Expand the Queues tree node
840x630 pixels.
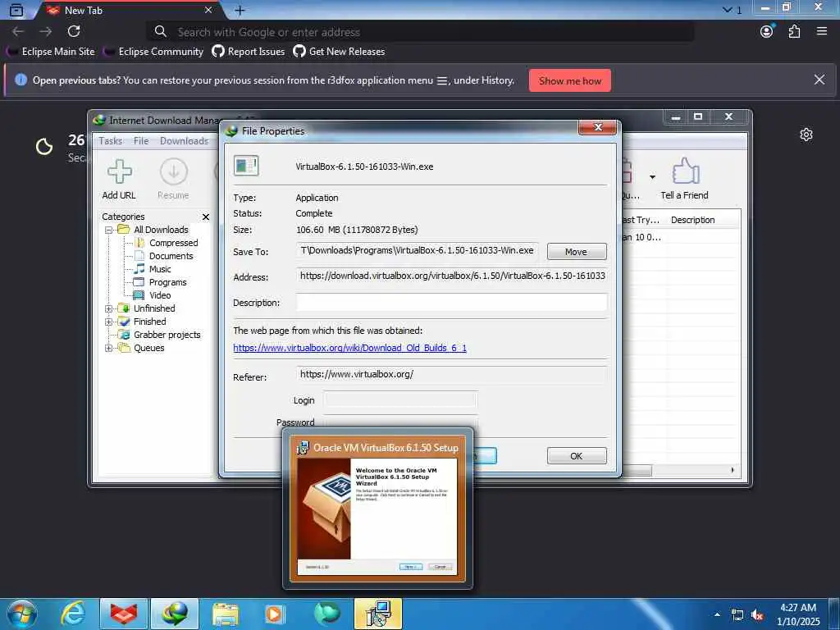coord(109,348)
